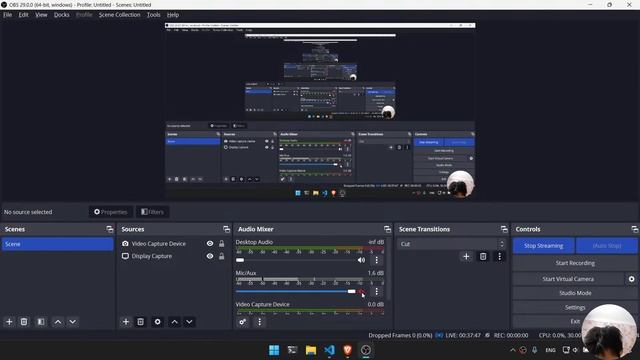Open File Explorer from taskbar
Screen dimensions: 640x360
(311, 350)
